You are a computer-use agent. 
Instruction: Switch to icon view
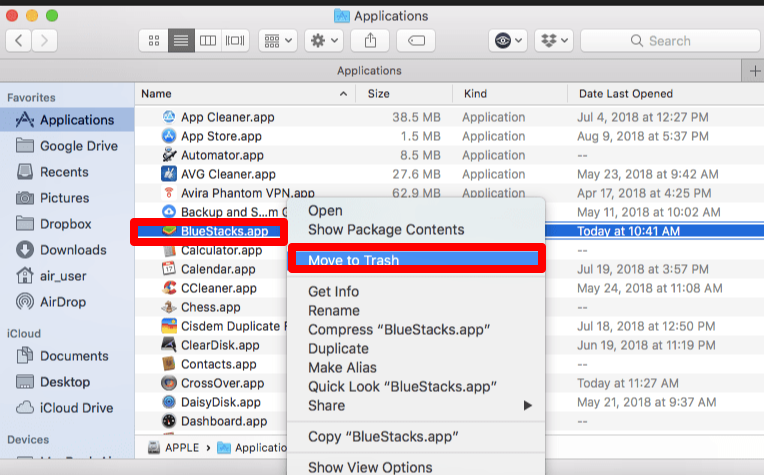154,40
